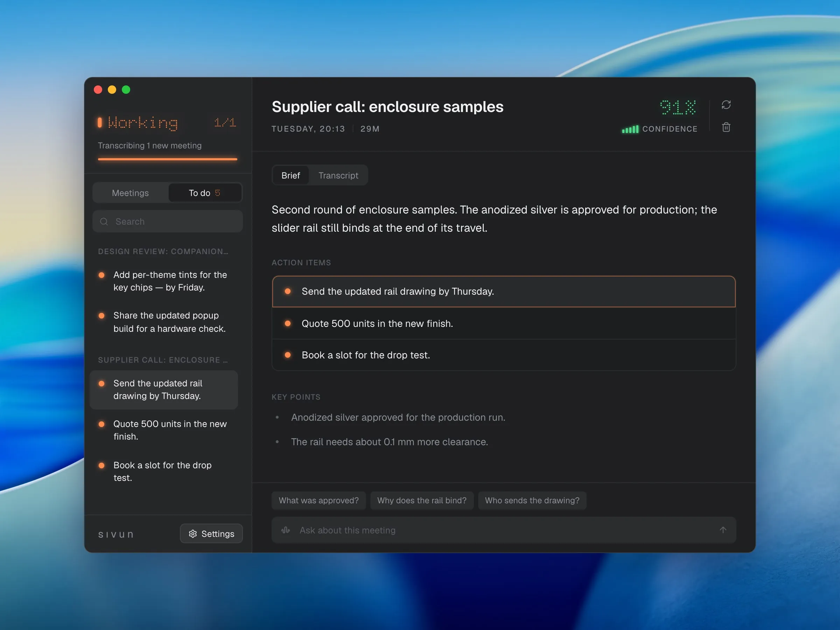
Task: Switch to the Transcript tab
Action: coord(338,175)
